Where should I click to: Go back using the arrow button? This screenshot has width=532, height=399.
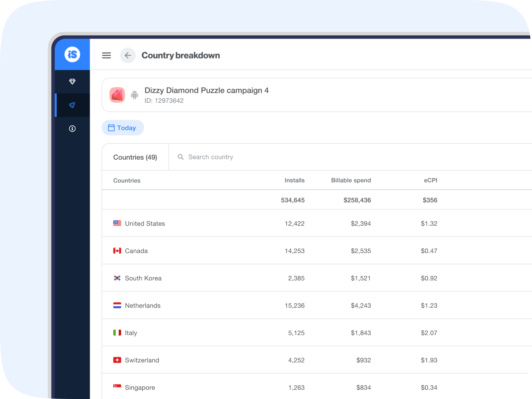(x=128, y=56)
